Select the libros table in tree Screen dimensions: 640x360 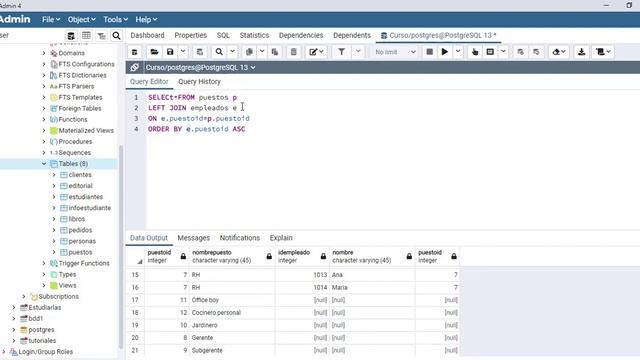click(x=77, y=219)
